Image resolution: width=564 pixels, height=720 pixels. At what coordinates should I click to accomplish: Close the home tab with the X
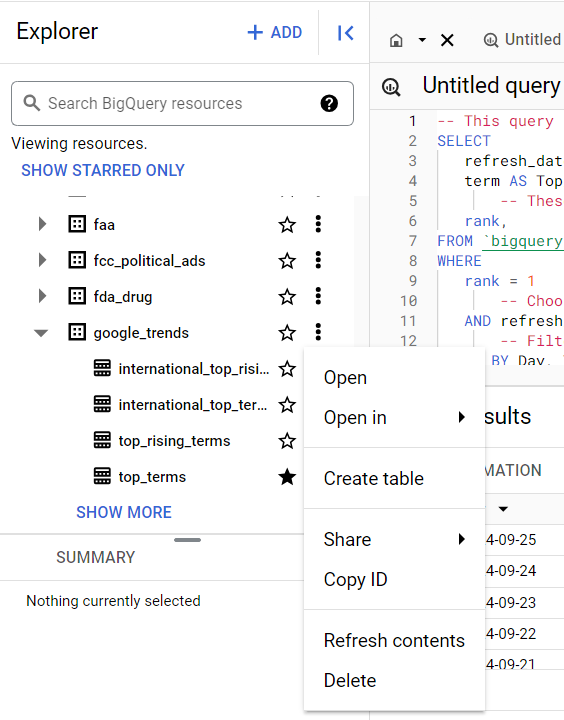tap(447, 40)
